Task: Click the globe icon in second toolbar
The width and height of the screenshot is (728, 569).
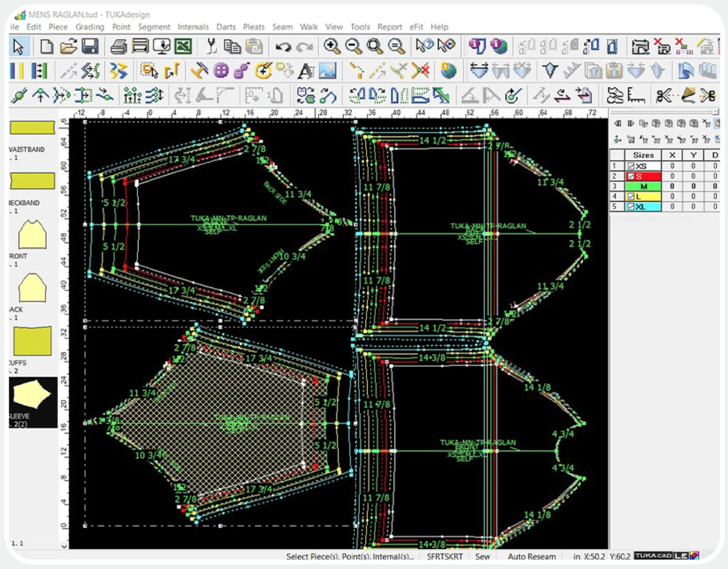Action: pyautogui.click(x=448, y=70)
